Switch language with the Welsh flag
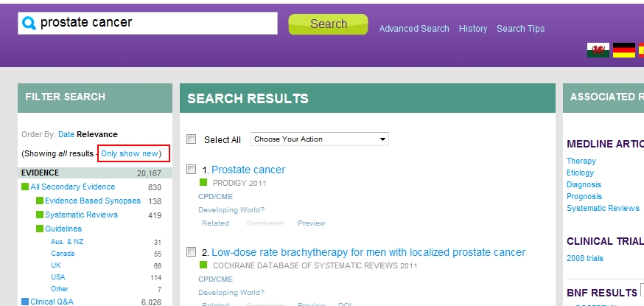 click(x=598, y=50)
